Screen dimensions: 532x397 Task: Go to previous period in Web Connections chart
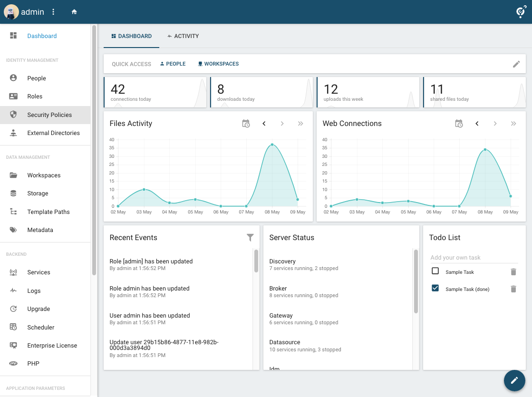click(477, 124)
